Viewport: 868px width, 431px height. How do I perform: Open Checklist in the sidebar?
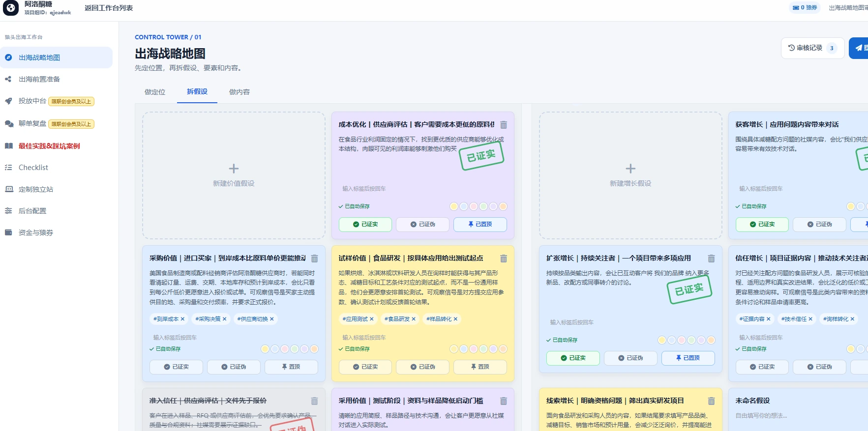point(57,168)
